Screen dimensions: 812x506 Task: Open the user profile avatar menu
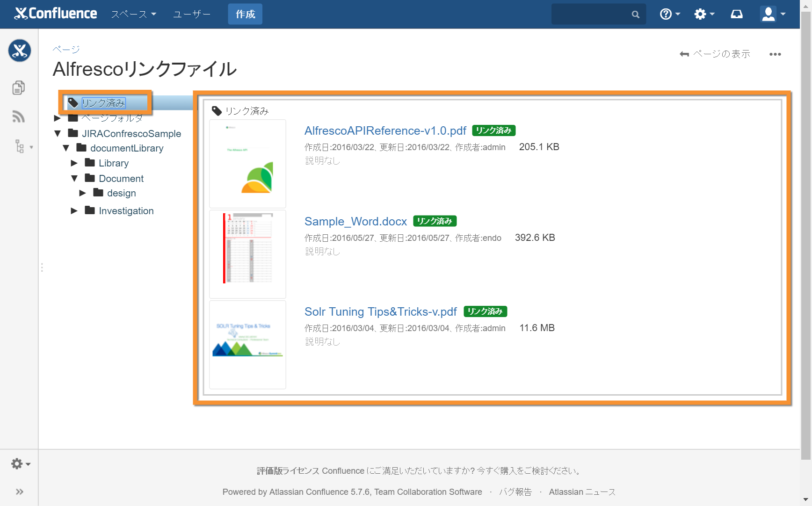point(773,14)
